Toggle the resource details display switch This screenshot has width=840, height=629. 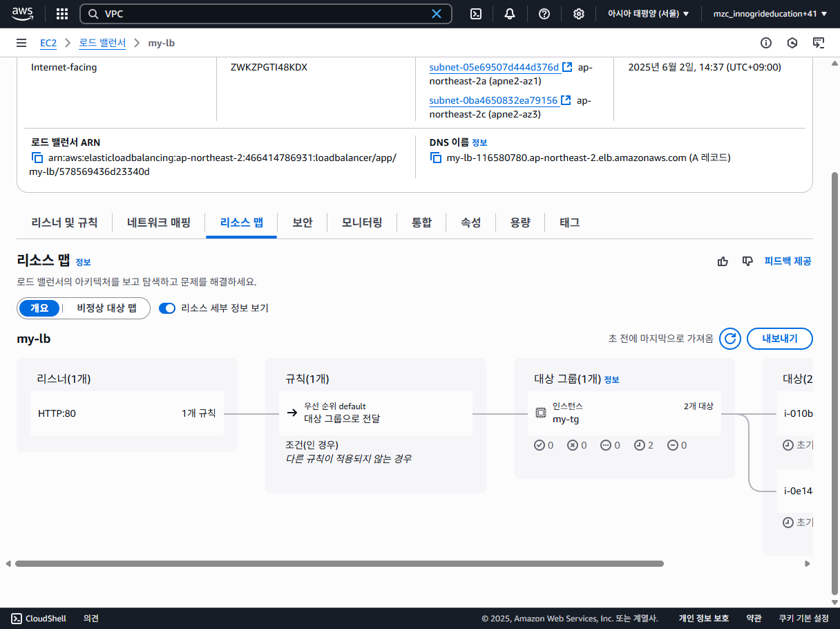coord(167,308)
